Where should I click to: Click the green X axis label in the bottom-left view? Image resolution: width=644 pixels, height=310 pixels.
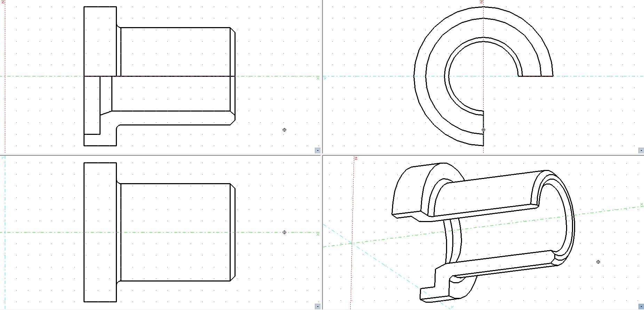317,234
